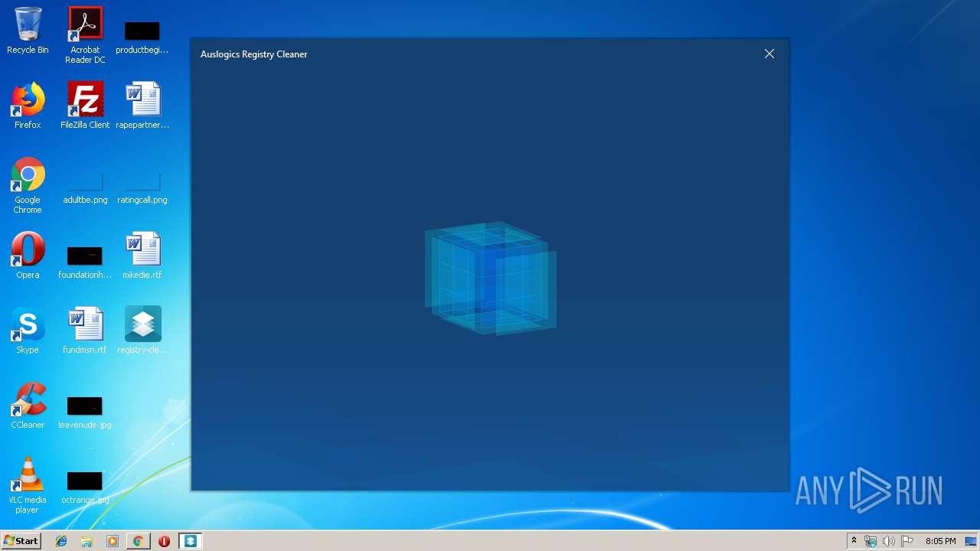Select the VLC media player shortcut
Image resolution: width=980 pixels, height=551 pixels.
pos(28,485)
